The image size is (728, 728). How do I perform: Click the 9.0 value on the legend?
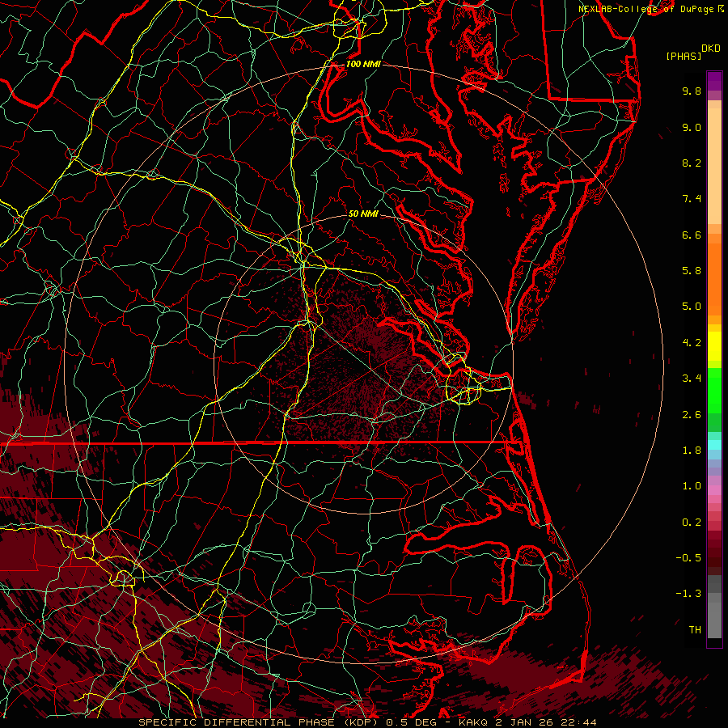(692, 127)
